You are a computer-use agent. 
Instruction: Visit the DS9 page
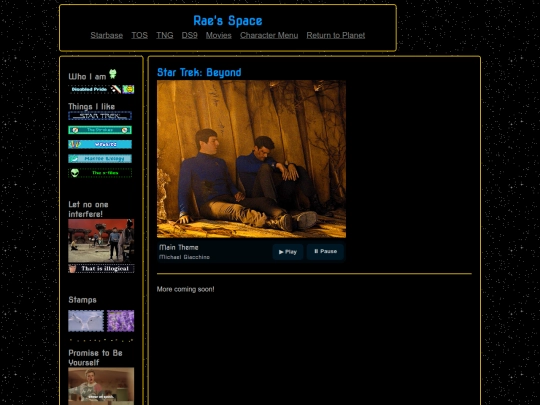tap(189, 35)
